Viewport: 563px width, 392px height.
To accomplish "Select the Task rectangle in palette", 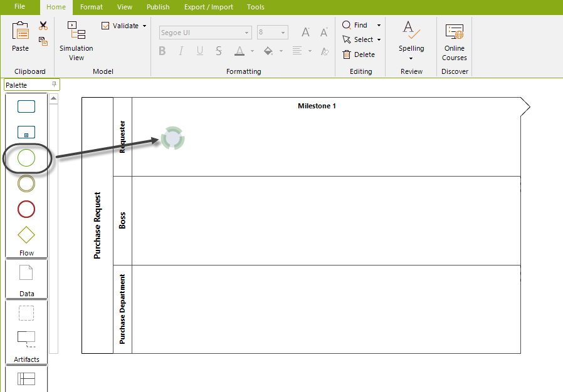I will coord(26,106).
